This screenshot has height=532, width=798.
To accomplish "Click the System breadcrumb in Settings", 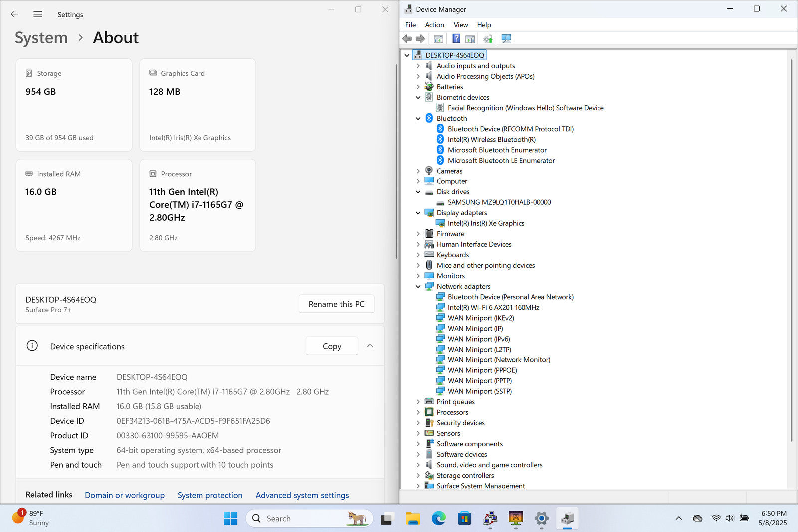I will click(x=41, y=38).
